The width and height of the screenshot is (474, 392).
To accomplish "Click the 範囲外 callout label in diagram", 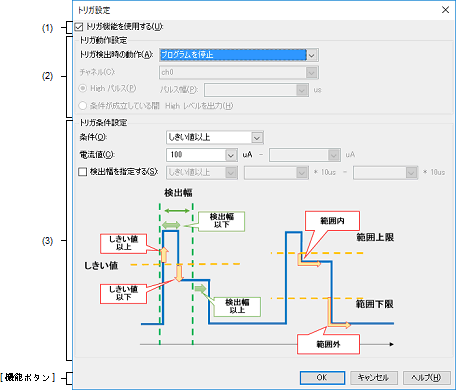I will click(x=328, y=344).
